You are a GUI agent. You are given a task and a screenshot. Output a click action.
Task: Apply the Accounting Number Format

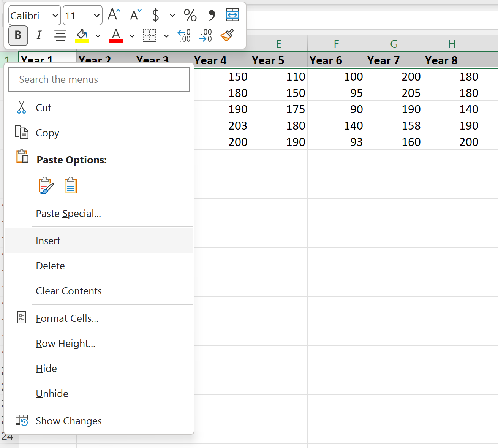tap(155, 15)
